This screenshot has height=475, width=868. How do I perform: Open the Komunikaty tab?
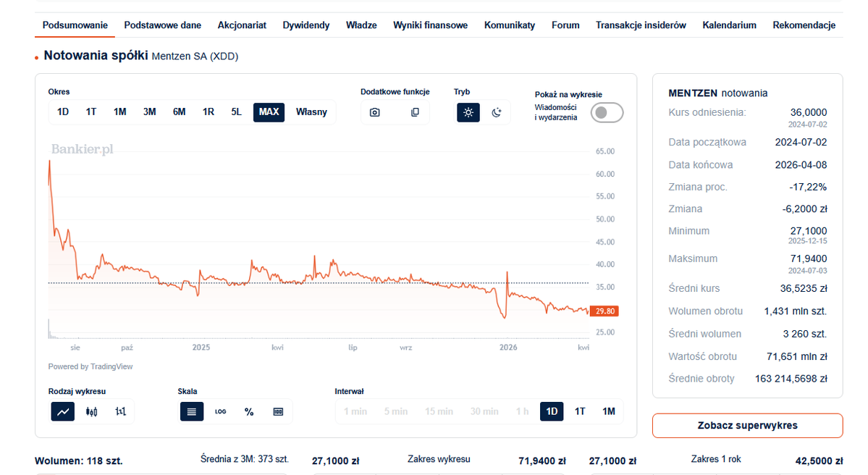click(x=510, y=25)
